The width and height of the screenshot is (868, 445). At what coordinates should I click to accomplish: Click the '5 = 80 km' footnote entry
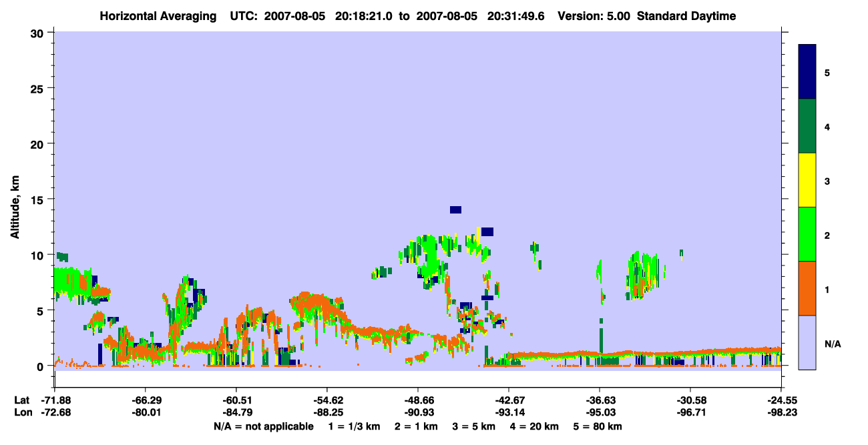tap(598, 426)
